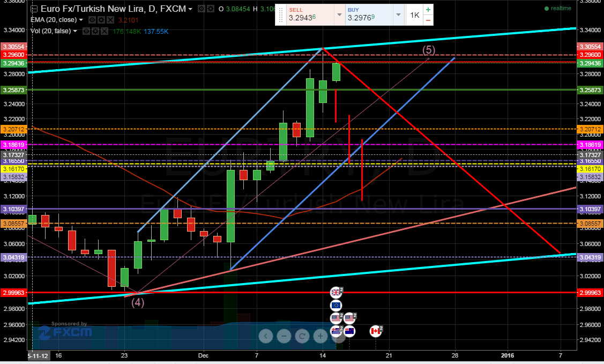This screenshot has height=364, width=604.
Task: Collapse the chart legend with the minus box
Action: 34,9
